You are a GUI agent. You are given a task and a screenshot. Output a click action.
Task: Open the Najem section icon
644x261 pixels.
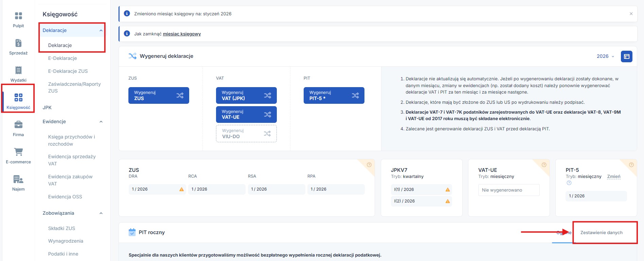click(18, 179)
